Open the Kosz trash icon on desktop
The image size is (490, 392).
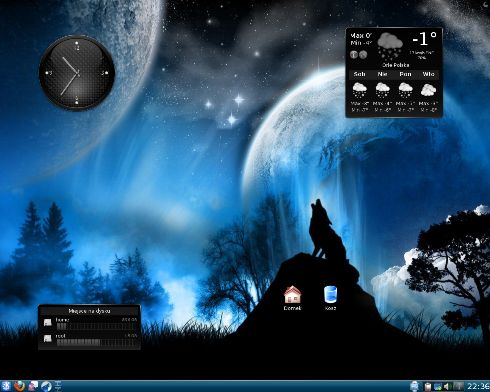click(x=330, y=294)
